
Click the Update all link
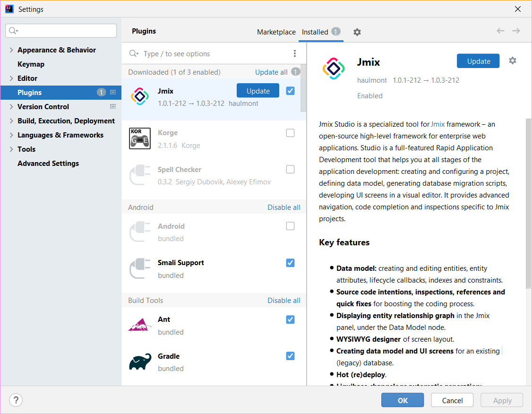coord(271,72)
